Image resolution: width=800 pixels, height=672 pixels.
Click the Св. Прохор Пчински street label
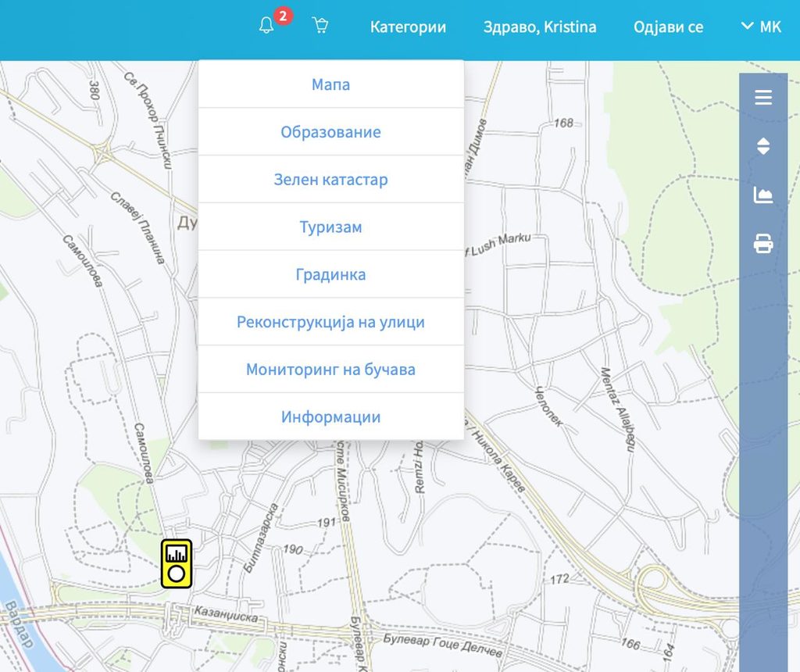pos(148,120)
